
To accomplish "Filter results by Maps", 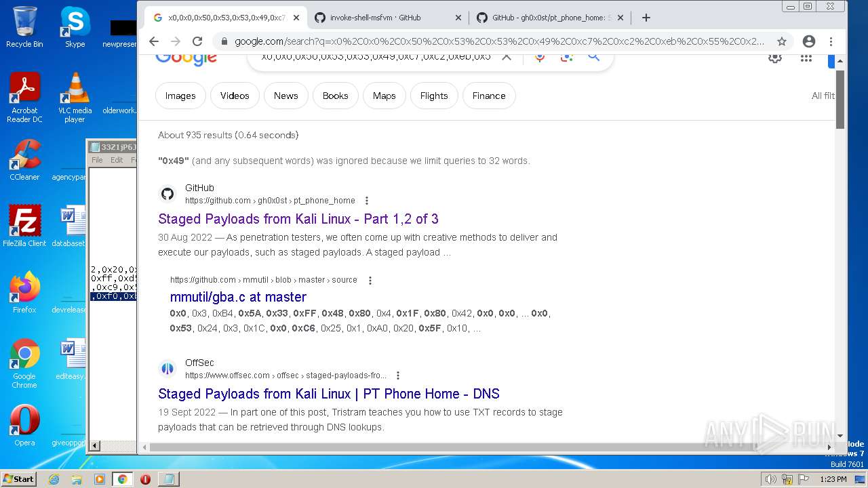I will [384, 96].
